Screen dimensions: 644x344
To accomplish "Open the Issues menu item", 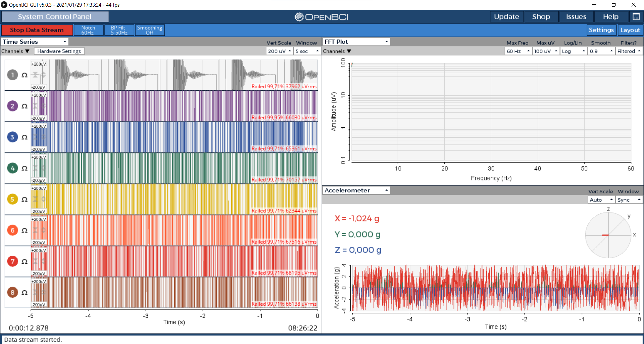I will tap(576, 16).
